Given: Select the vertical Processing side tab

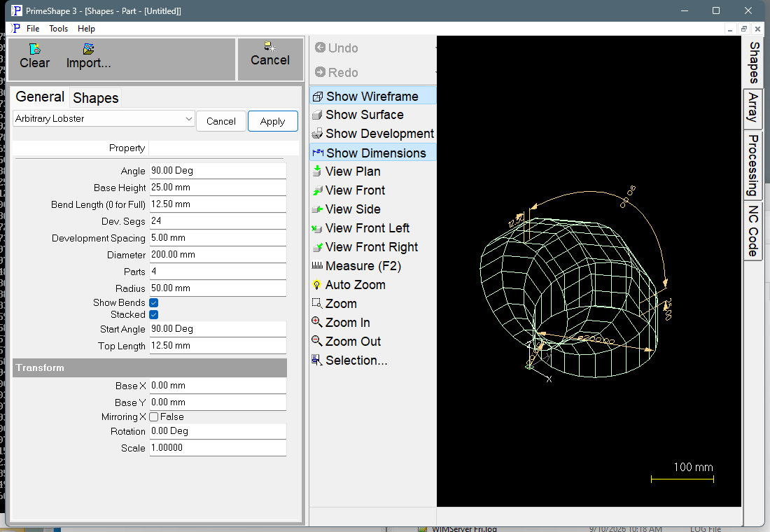Looking at the screenshot, I should tap(752, 165).
